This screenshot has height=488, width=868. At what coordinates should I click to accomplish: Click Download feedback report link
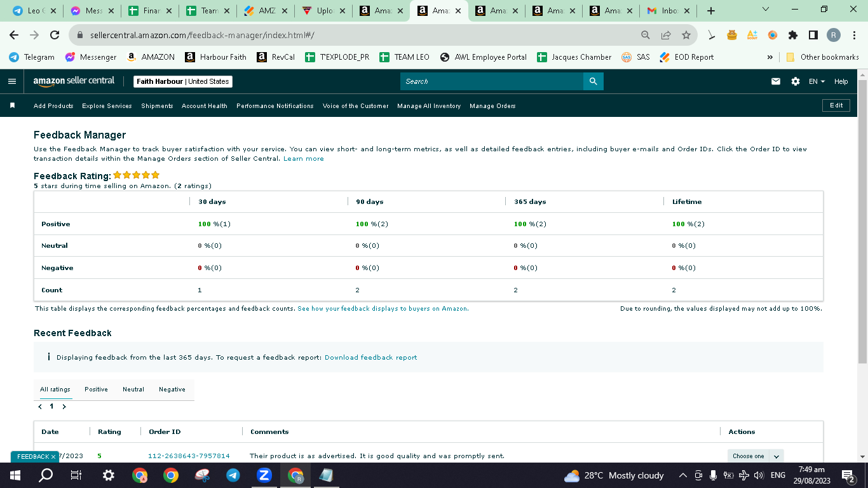click(x=371, y=358)
